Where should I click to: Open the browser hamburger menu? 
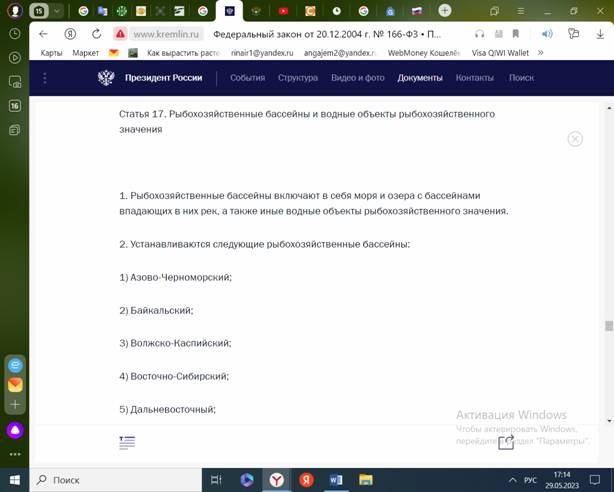[x=521, y=11]
